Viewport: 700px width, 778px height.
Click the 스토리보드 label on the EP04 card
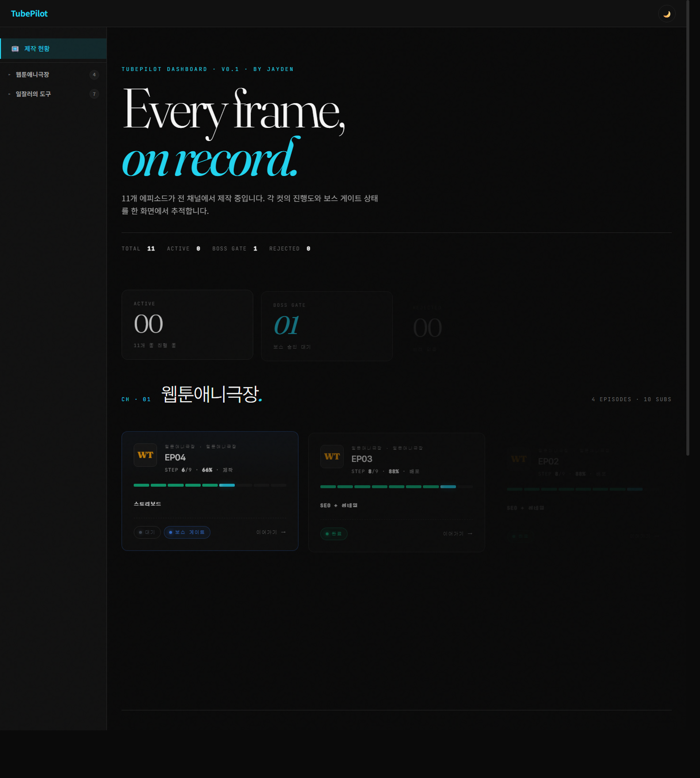tap(147, 504)
